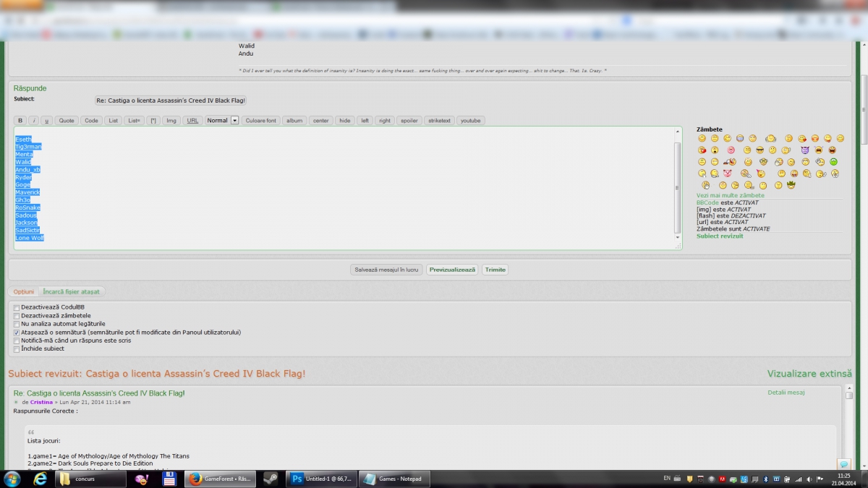Viewport: 868px width, 488px height.
Task: Open the BBCode help link
Action: click(x=707, y=203)
